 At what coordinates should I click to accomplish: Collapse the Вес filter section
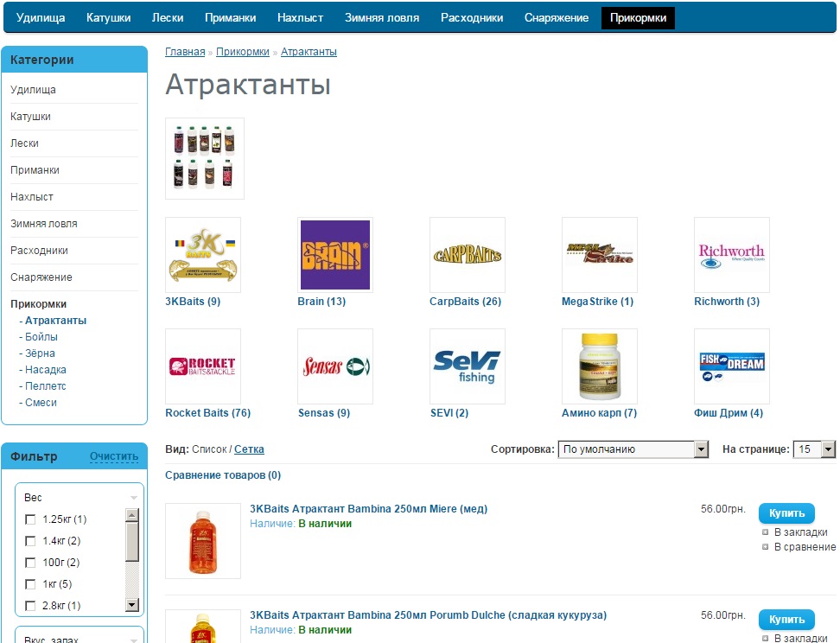pos(133,498)
